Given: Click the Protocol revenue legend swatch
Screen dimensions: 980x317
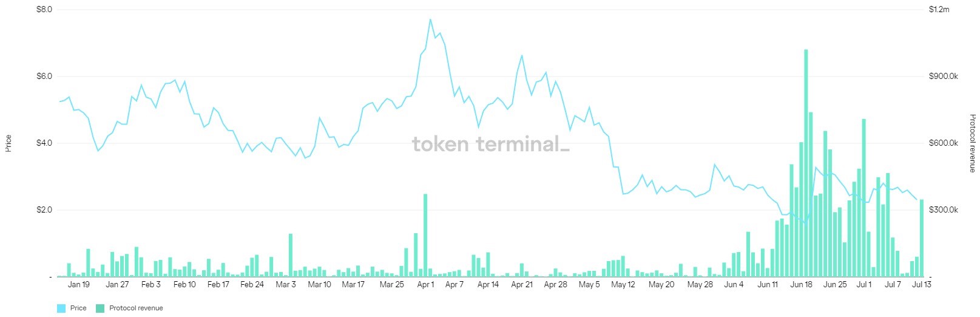Looking at the screenshot, I should 100,308.
